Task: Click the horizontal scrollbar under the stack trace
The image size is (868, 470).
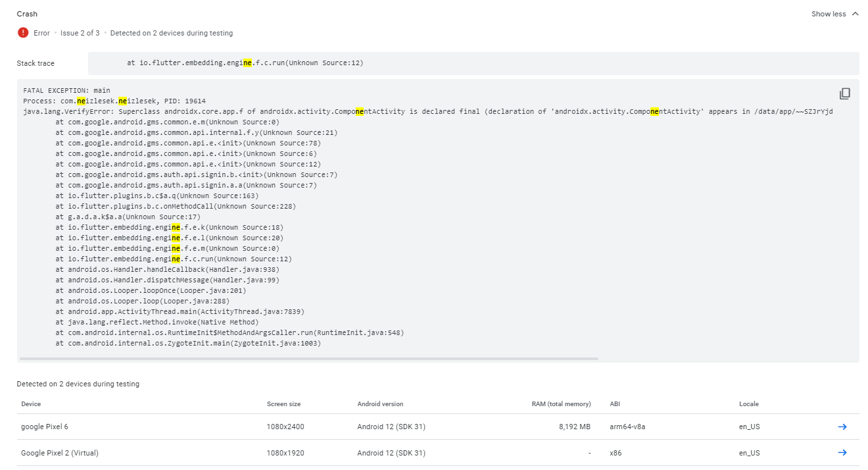Action: point(309,359)
